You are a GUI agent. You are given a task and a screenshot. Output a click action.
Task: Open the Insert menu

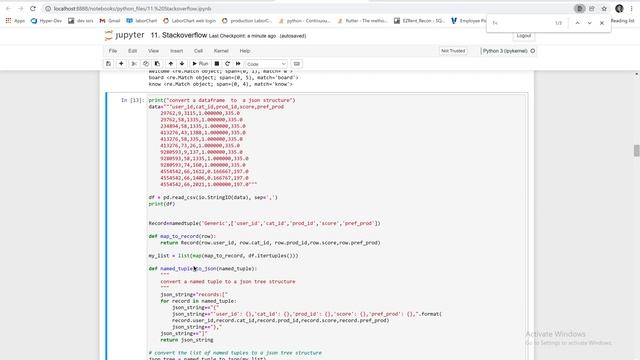[176, 51]
